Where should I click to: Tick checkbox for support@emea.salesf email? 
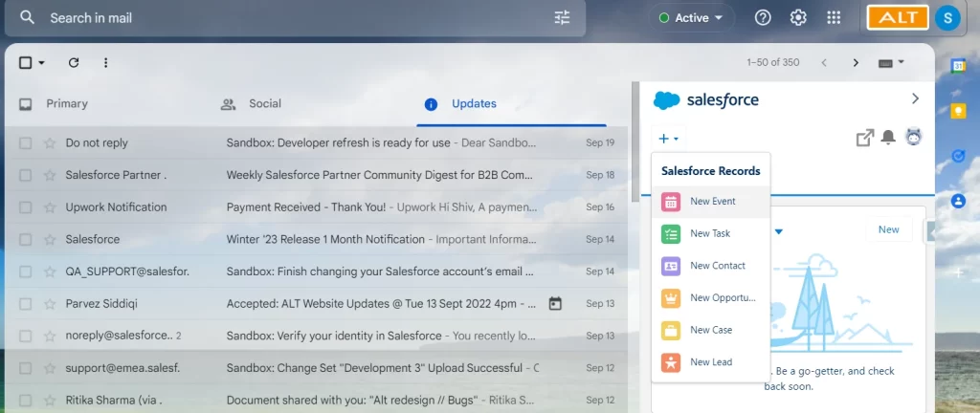(x=25, y=368)
